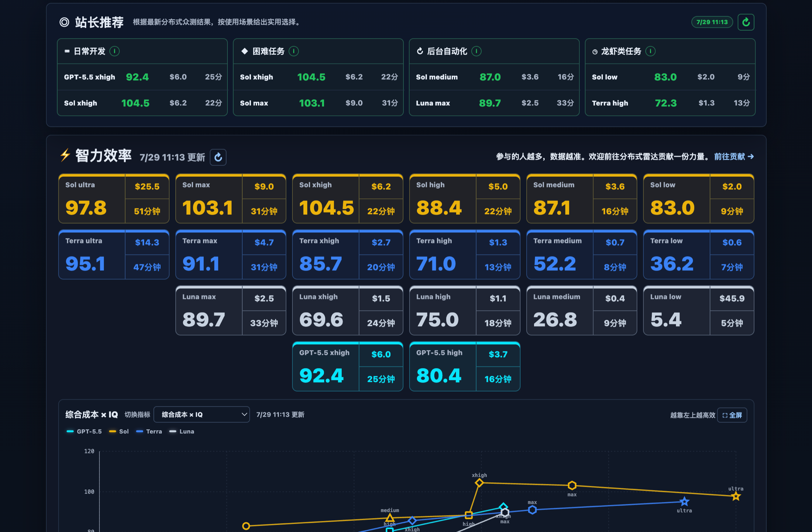Select Sol low row in 龙虾类任务
Screen dimensions: 812x532
tap(670, 77)
